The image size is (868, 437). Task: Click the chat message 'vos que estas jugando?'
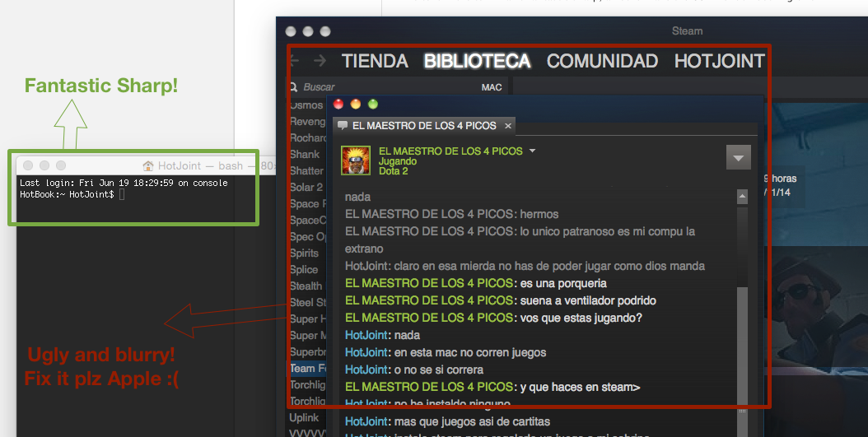coord(581,318)
